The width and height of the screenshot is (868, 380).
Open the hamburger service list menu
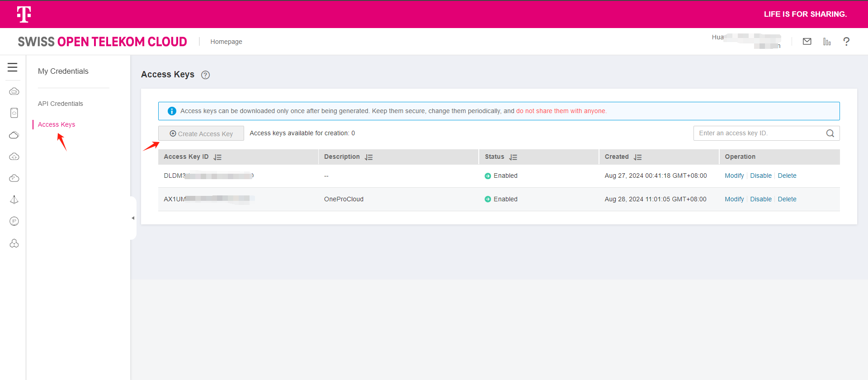coord(13,67)
